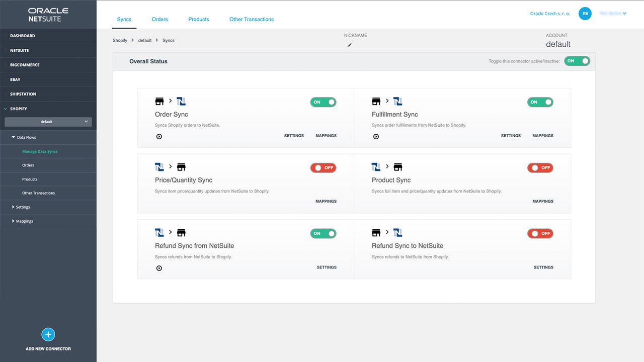The image size is (644, 362).
Task: Enable the Price/Quantity Sync toggle
Action: click(323, 167)
